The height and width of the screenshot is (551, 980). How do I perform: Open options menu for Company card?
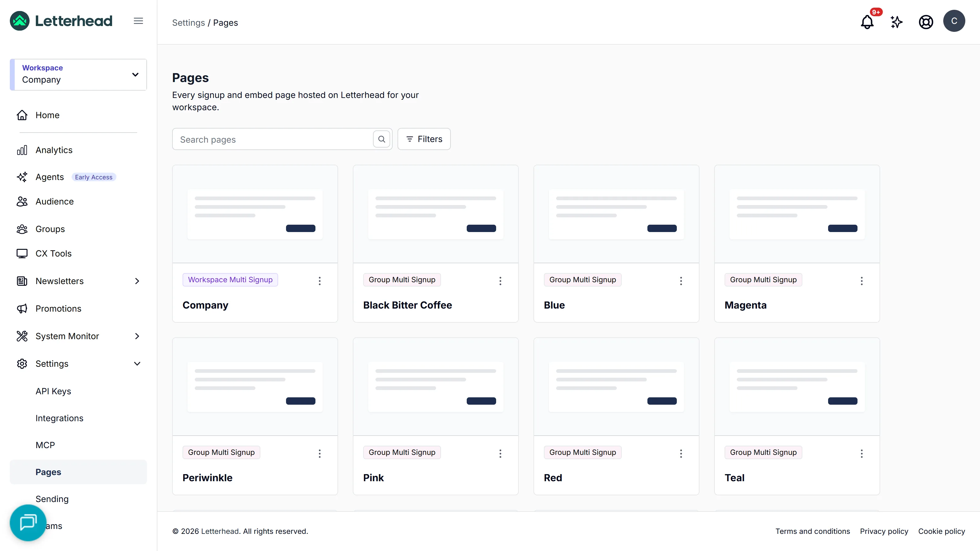319,281
